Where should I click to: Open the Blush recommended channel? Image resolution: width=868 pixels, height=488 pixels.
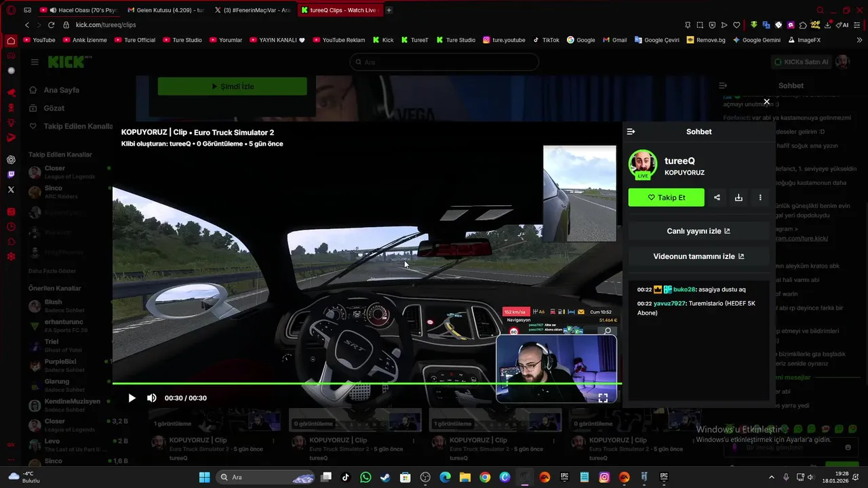(68, 306)
